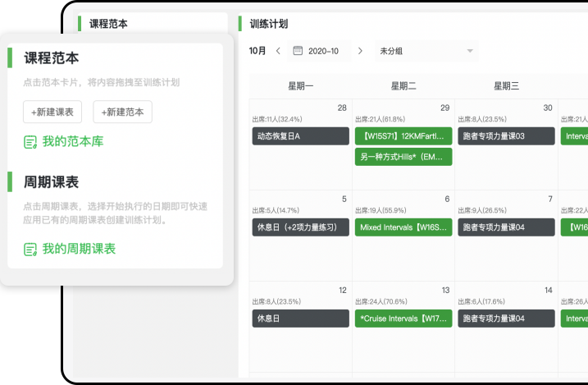
Task: Open the Mixed Intervals session card
Action: pyautogui.click(x=403, y=227)
